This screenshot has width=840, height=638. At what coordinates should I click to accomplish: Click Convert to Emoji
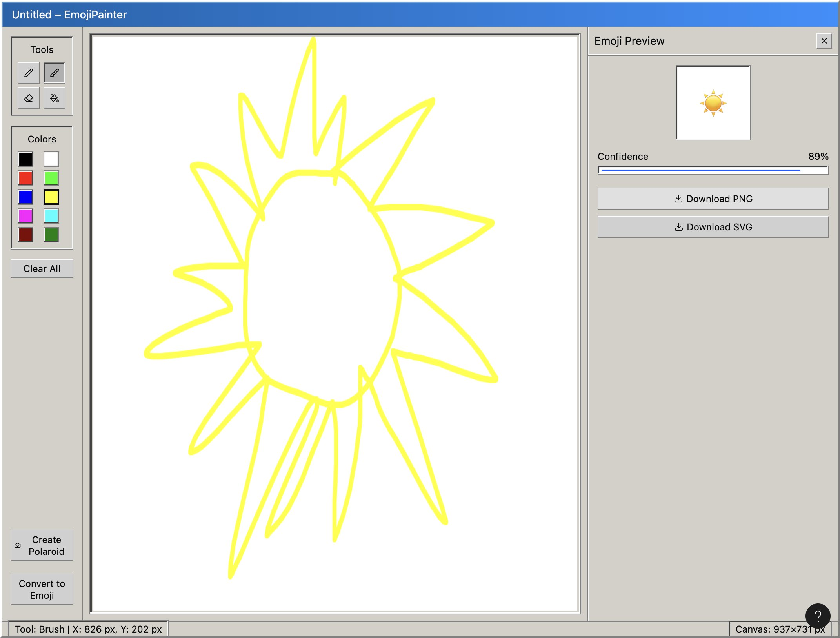pos(42,589)
